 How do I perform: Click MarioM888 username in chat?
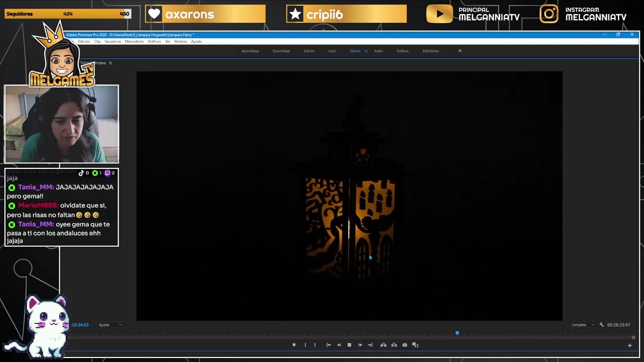(38, 206)
